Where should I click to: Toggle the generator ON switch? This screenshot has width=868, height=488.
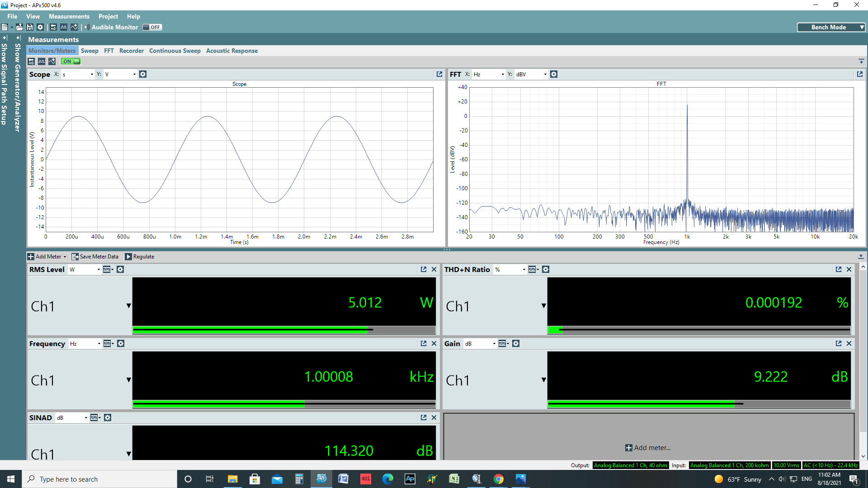coord(71,61)
